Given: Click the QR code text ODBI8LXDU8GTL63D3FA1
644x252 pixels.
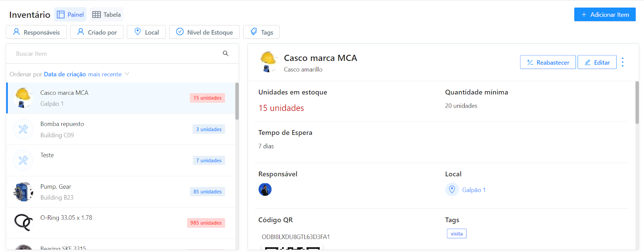Looking at the screenshot, I should 296,237.
